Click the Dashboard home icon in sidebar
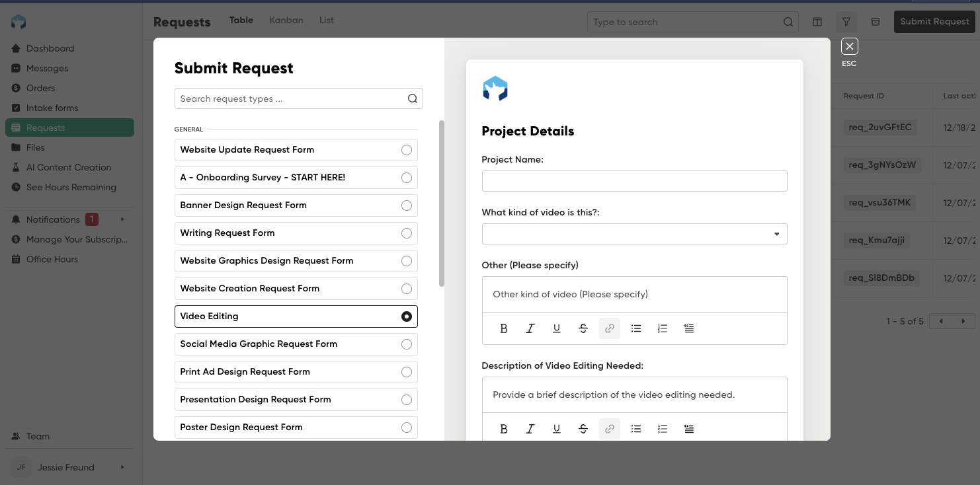The height and width of the screenshot is (485, 980). pos(16,48)
